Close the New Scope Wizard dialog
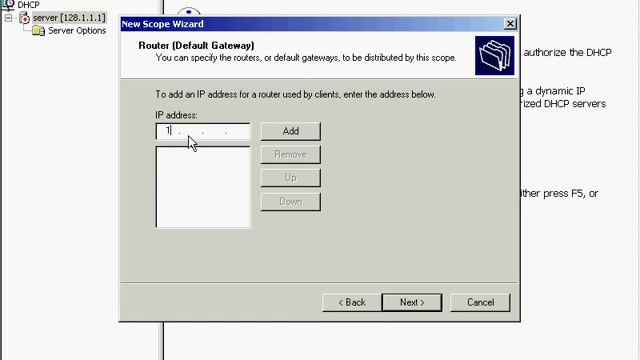This screenshot has width=640, height=360. click(510, 24)
